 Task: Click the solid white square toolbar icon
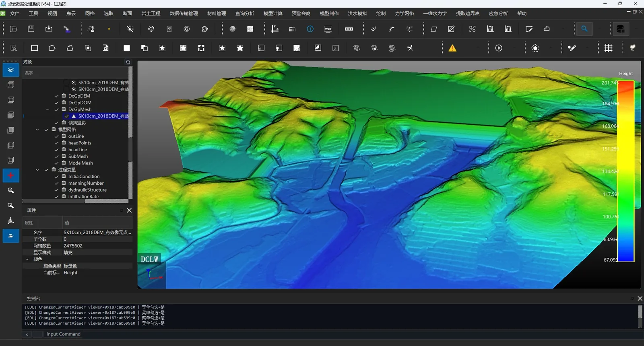point(127,48)
